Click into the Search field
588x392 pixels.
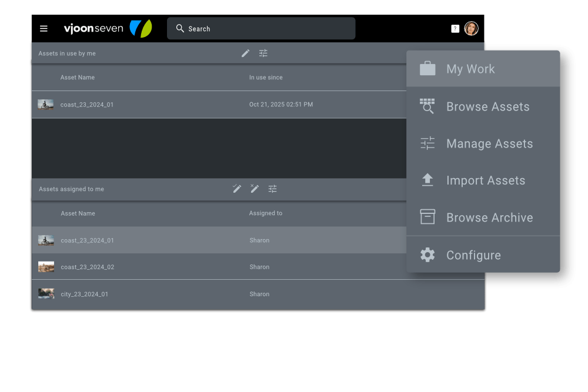[x=265, y=29]
